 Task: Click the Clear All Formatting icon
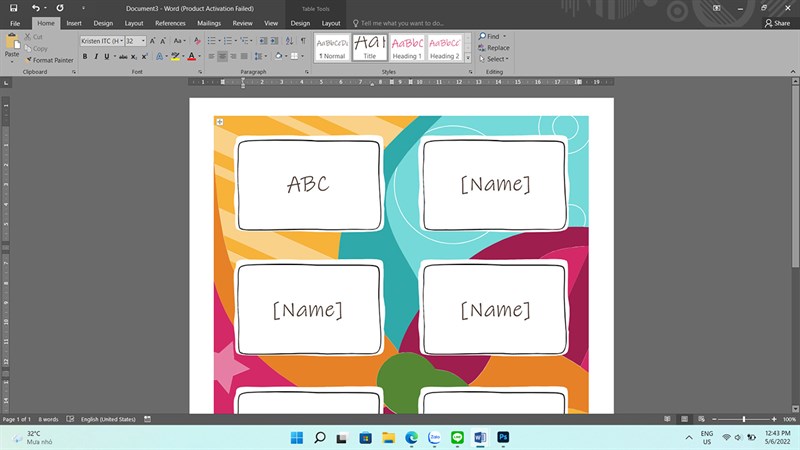pyautogui.click(x=197, y=41)
